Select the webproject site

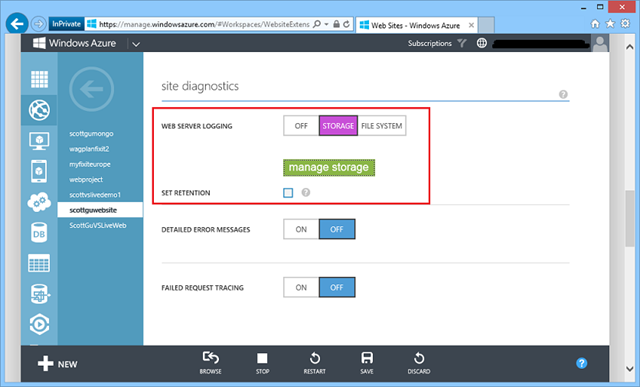point(86,180)
